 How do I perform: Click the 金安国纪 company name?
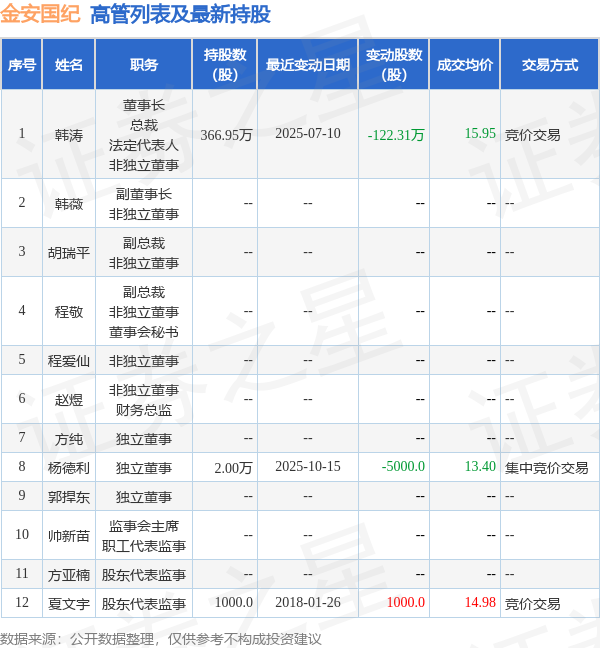tap(40, 14)
